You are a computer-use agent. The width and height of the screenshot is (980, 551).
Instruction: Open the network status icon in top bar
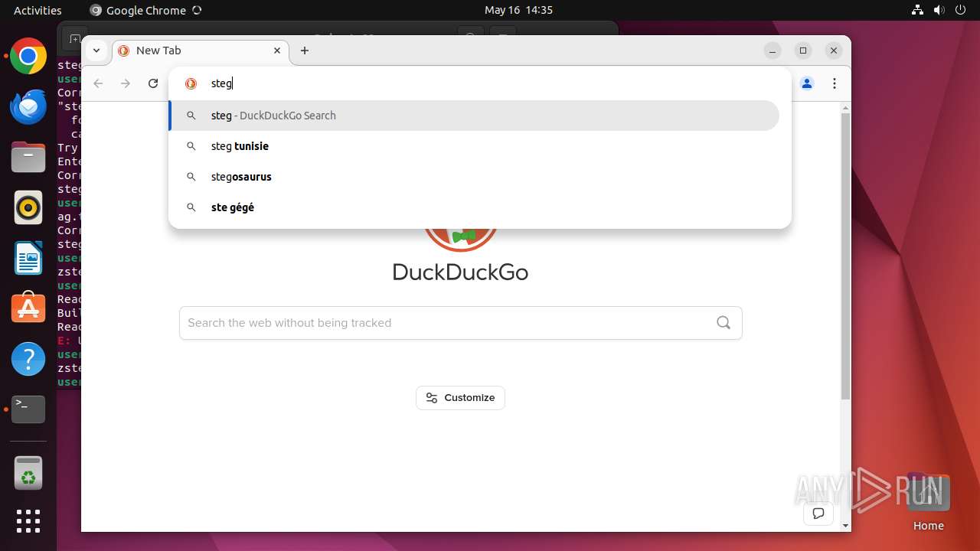tap(918, 10)
